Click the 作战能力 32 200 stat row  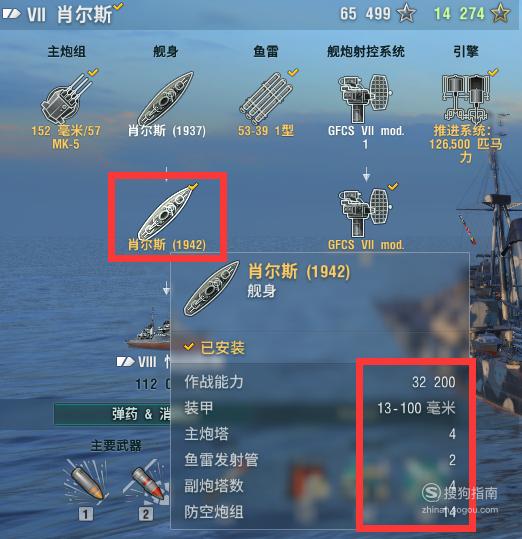click(x=320, y=382)
